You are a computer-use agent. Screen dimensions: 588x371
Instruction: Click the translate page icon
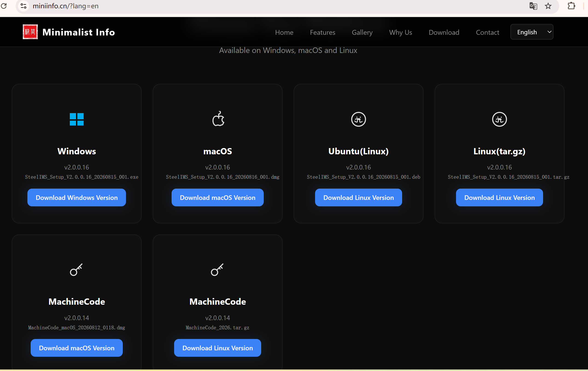[x=533, y=6]
